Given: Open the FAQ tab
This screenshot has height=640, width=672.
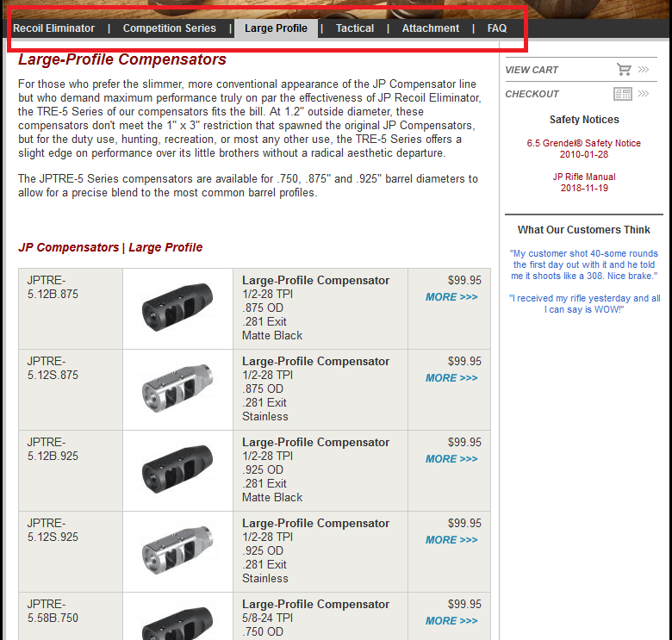Looking at the screenshot, I should (x=497, y=28).
